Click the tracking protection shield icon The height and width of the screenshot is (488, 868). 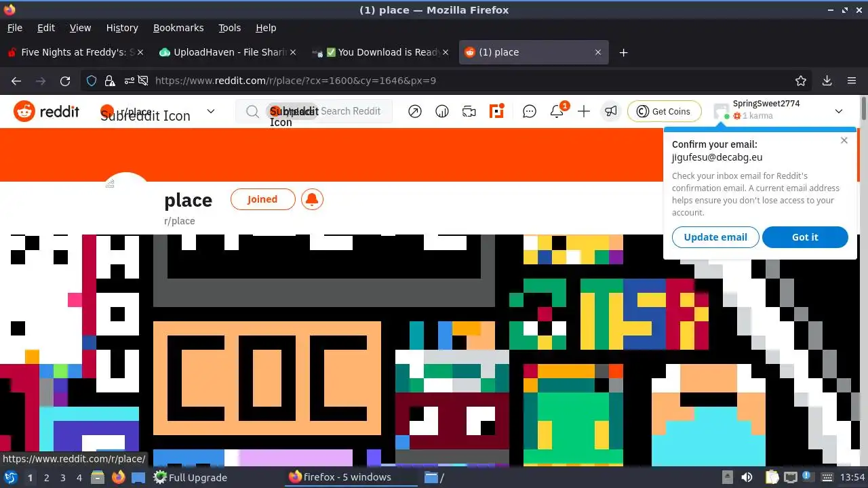[x=92, y=81]
